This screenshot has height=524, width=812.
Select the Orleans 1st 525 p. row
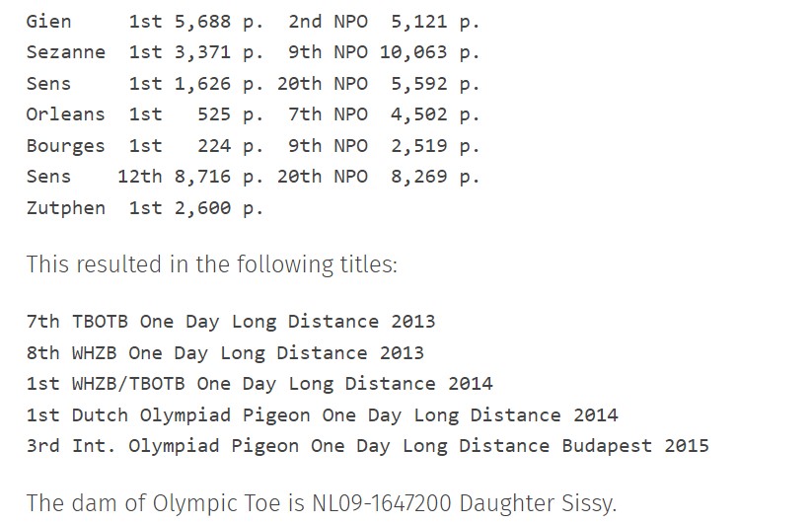point(254,114)
